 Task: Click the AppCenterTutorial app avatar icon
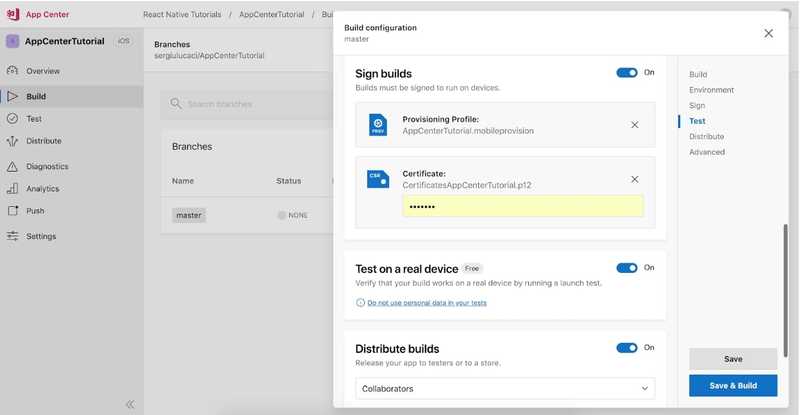(13, 41)
